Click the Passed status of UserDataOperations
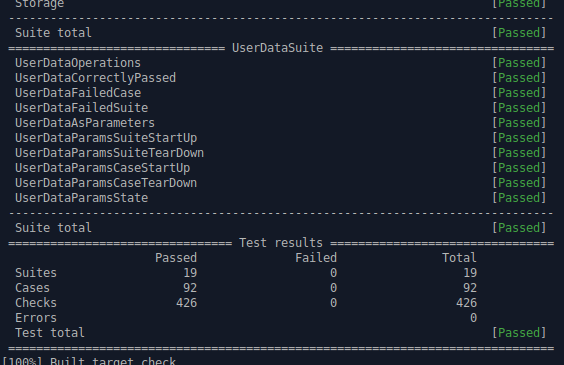The image size is (564, 365). click(519, 63)
